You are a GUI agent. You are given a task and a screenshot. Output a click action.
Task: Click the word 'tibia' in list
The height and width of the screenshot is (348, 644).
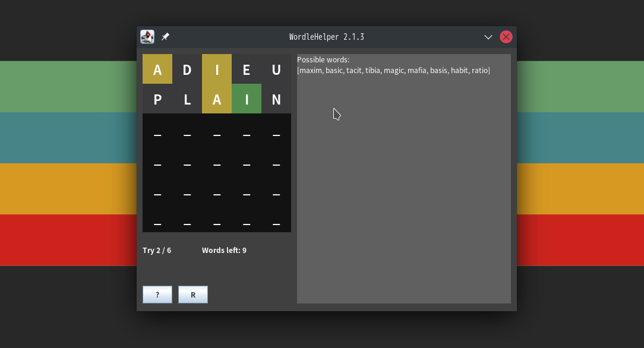coord(373,71)
